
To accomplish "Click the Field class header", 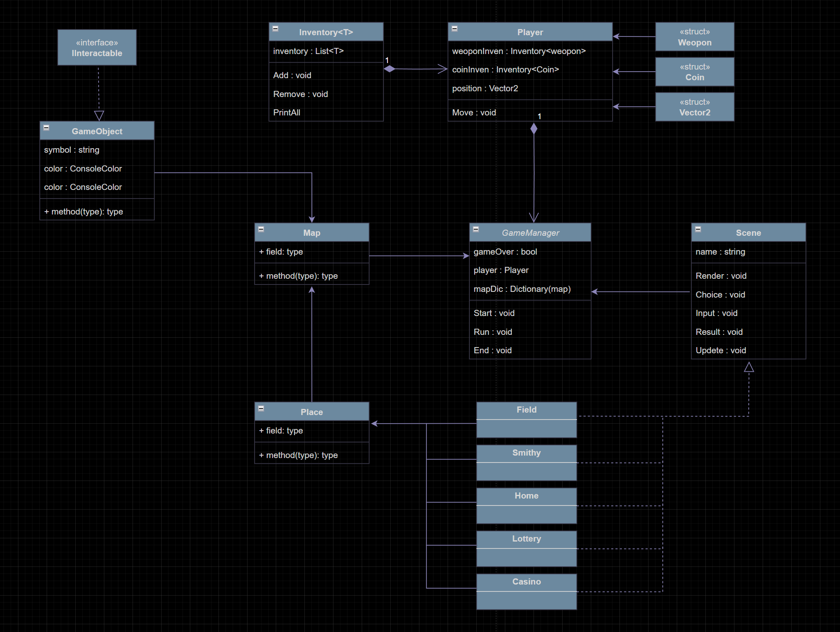I will click(526, 410).
